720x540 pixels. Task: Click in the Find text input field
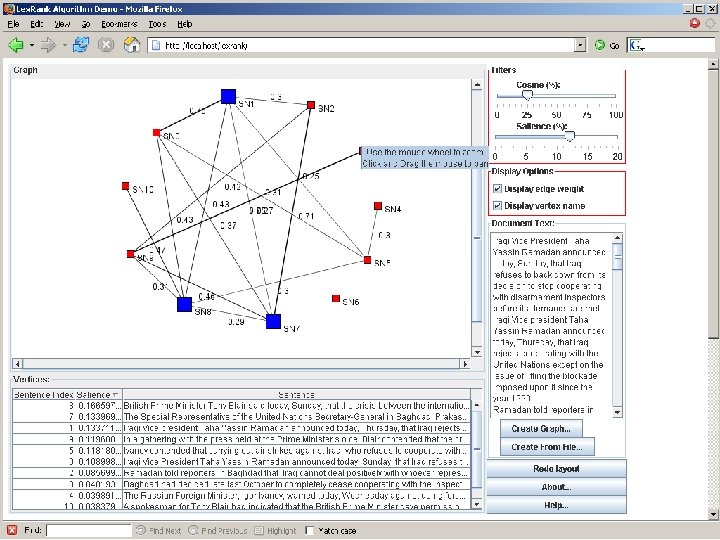coord(89,530)
